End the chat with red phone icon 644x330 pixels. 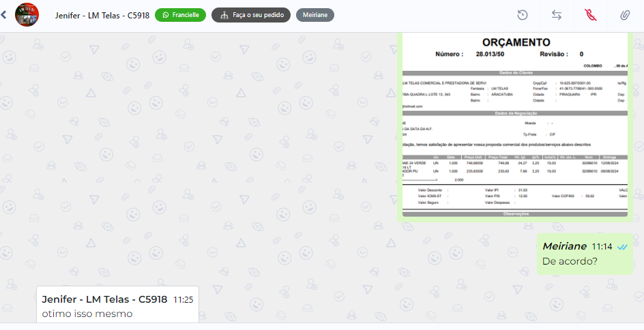click(590, 15)
